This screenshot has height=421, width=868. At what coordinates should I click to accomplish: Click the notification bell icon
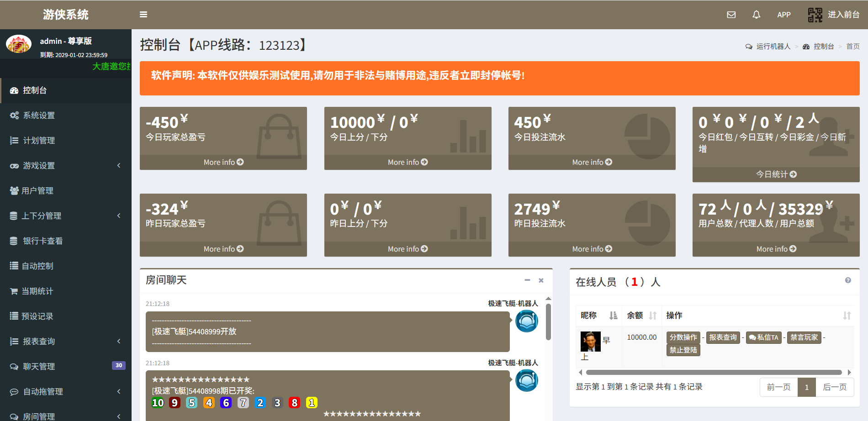(756, 15)
